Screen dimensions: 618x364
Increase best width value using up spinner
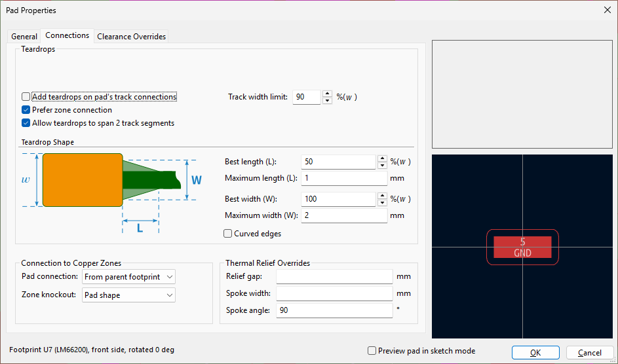coord(382,195)
